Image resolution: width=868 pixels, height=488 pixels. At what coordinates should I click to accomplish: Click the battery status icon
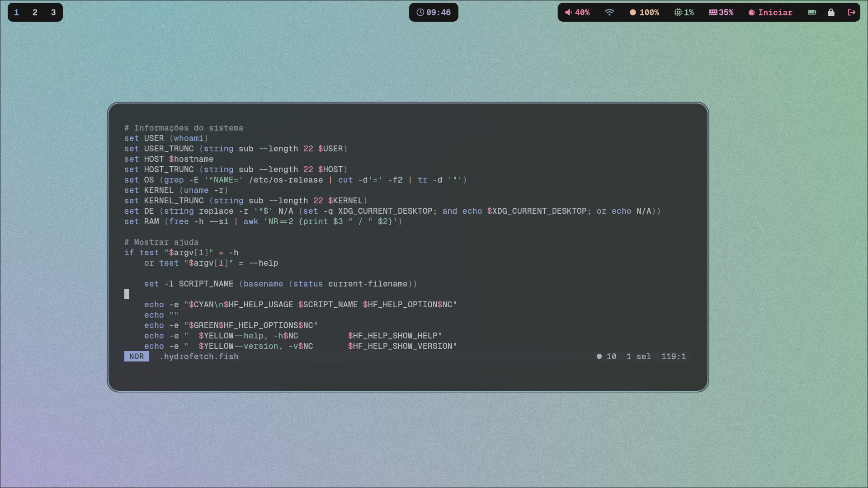812,12
